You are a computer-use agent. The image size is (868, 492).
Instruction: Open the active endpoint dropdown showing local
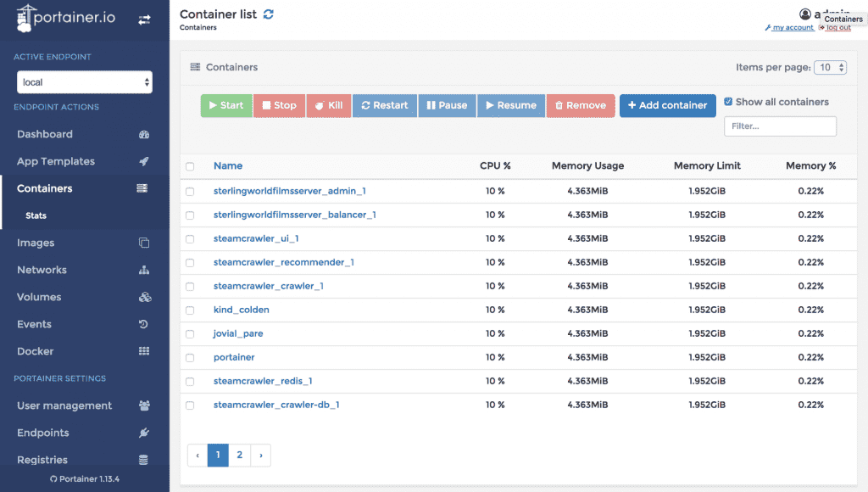(84, 82)
